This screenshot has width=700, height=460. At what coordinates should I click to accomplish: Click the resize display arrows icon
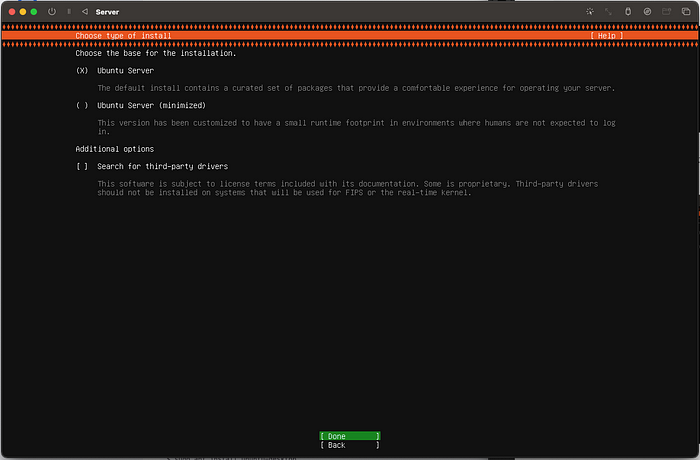(x=608, y=12)
